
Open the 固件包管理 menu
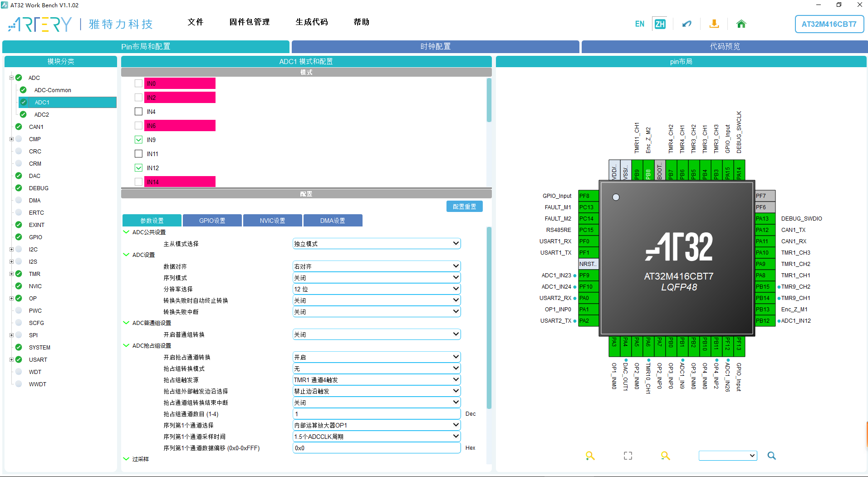point(250,22)
